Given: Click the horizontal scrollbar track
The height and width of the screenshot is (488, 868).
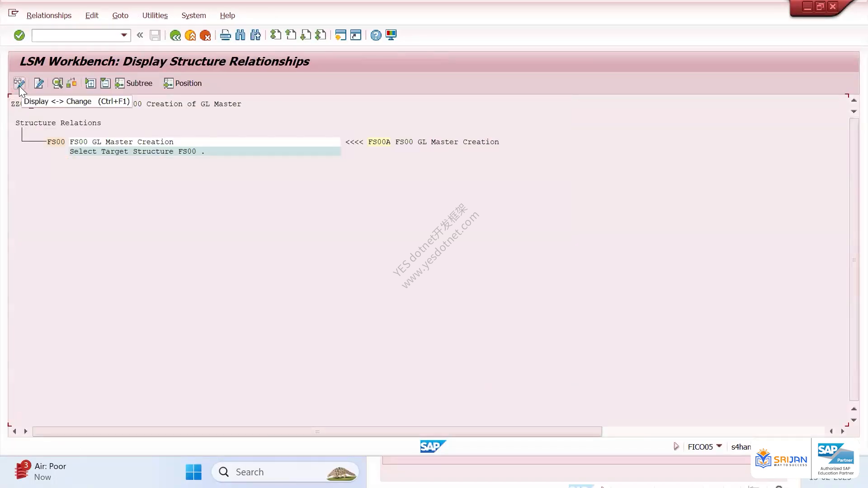Looking at the screenshot, I should (x=714, y=432).
